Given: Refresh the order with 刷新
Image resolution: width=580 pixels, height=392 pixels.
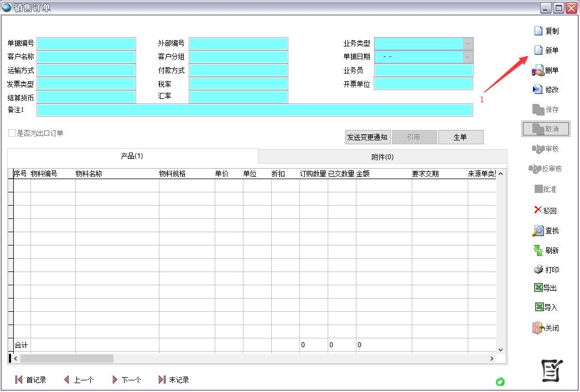Looking at the screenshot, I should click(x=537, y=250).
